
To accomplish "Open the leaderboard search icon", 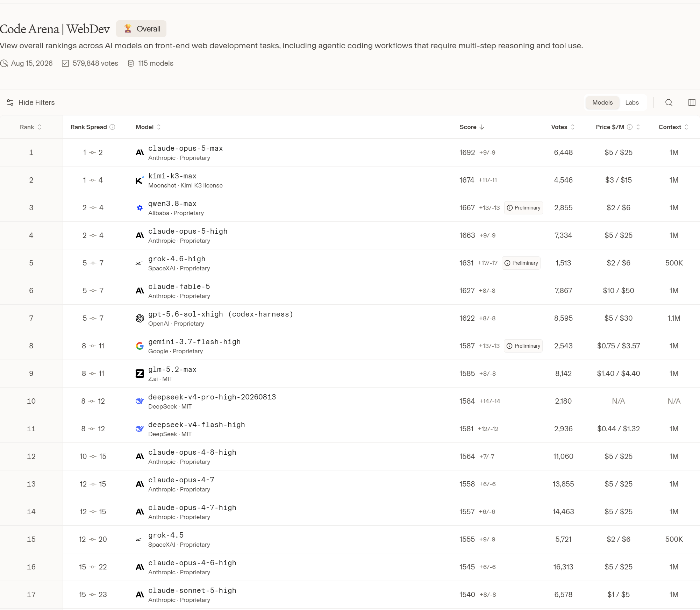I will pyautogui.click(x=669, y=102).
